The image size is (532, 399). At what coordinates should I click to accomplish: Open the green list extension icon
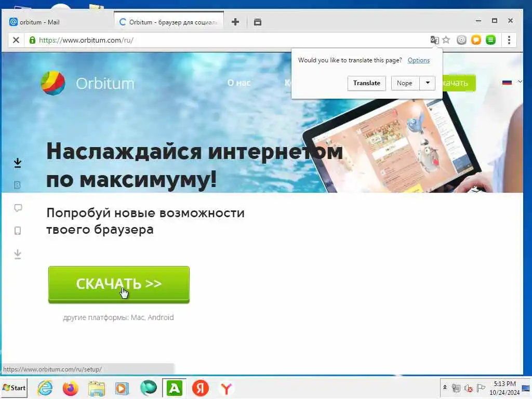pos(490,40)
